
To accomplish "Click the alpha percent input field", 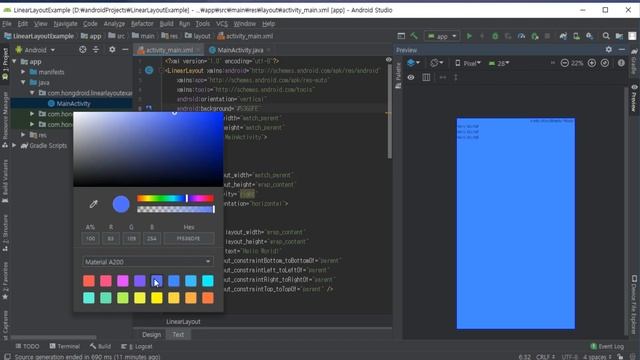I will pyautogui.click(x=90, y=238).
